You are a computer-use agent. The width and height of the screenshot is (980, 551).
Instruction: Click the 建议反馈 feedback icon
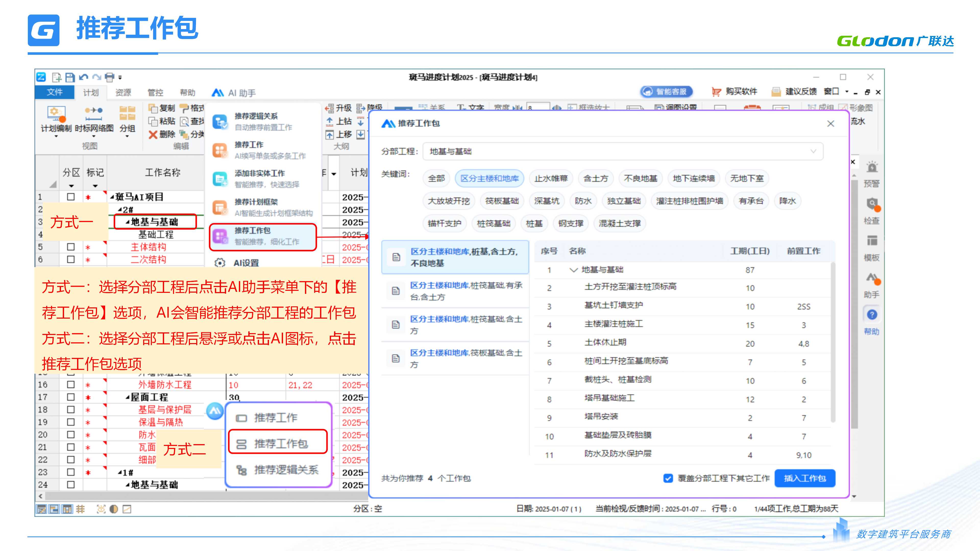point(776,92)
